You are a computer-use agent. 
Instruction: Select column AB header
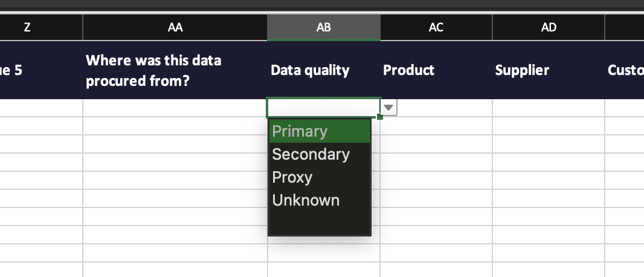323,27
